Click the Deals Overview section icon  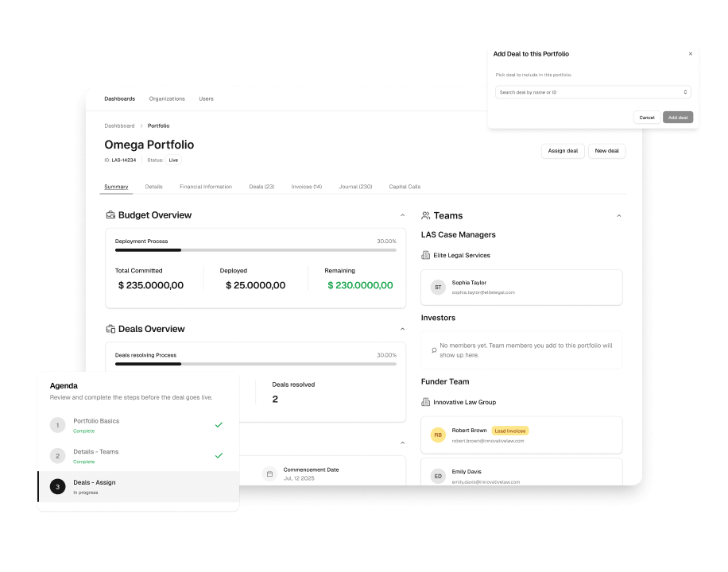click(109, 329)
